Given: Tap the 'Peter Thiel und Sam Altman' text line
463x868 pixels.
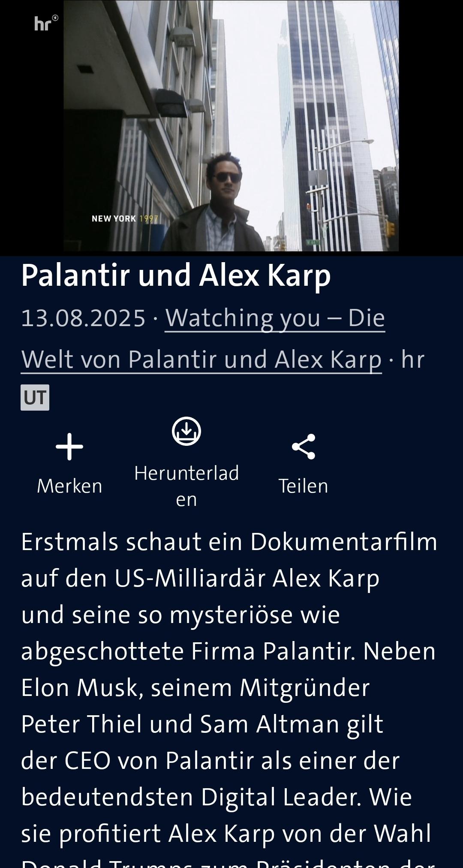Looking at the screenshot, I should (202, 724).
